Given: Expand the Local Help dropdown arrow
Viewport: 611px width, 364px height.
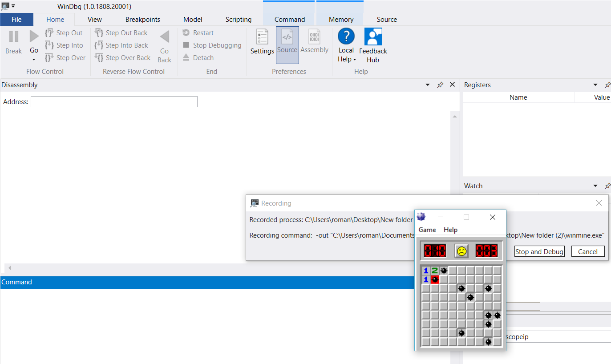Looking at the screenshot, I should click(x=355, y=60).
